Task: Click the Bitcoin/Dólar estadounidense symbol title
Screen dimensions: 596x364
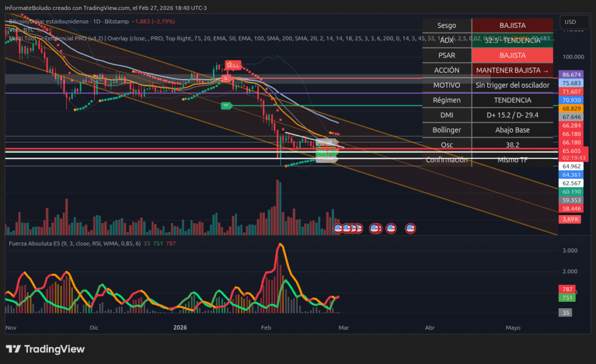Action: tap(47, 21)
